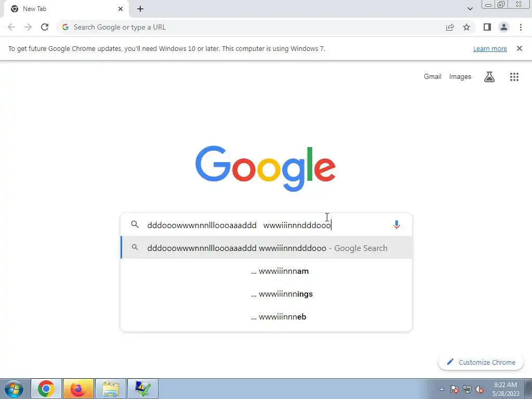Show hidden tray icons arrow
This screenshot has height=399, width=532.
click(442, 389)
